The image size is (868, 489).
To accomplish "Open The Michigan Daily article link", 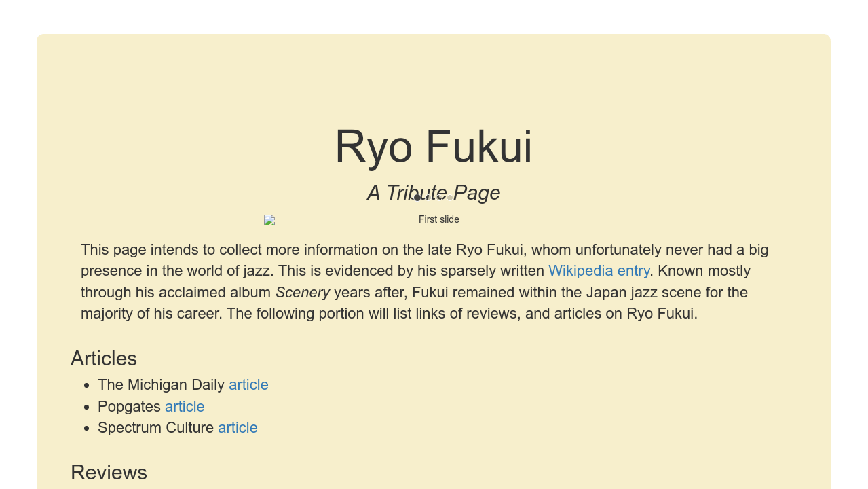I will pyautogui.click(x=248, y=385).
